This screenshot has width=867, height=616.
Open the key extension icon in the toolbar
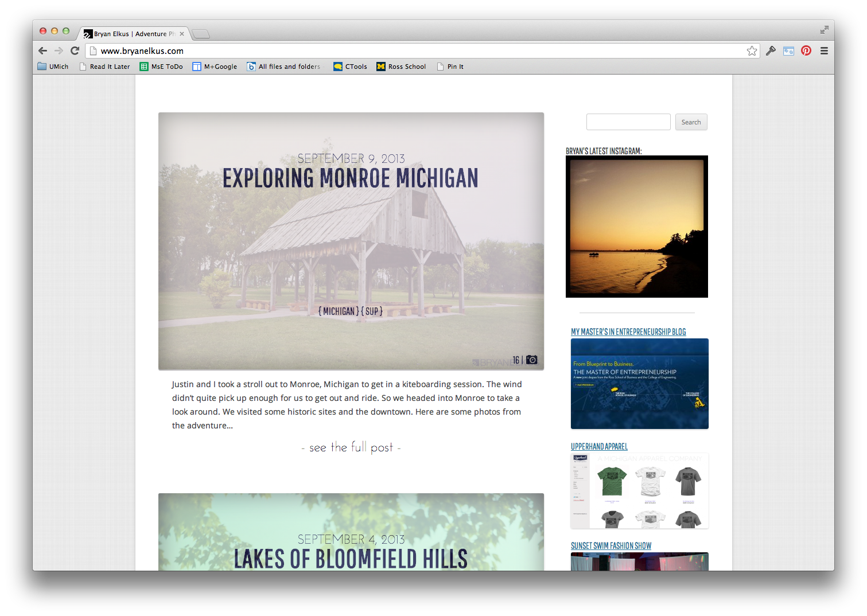click(x=771, y=50)
